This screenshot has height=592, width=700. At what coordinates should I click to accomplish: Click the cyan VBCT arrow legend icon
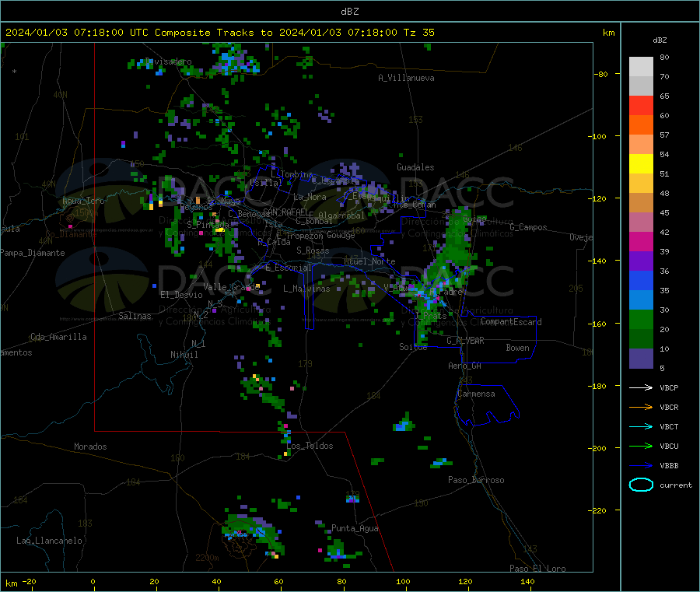coord(641,427)
